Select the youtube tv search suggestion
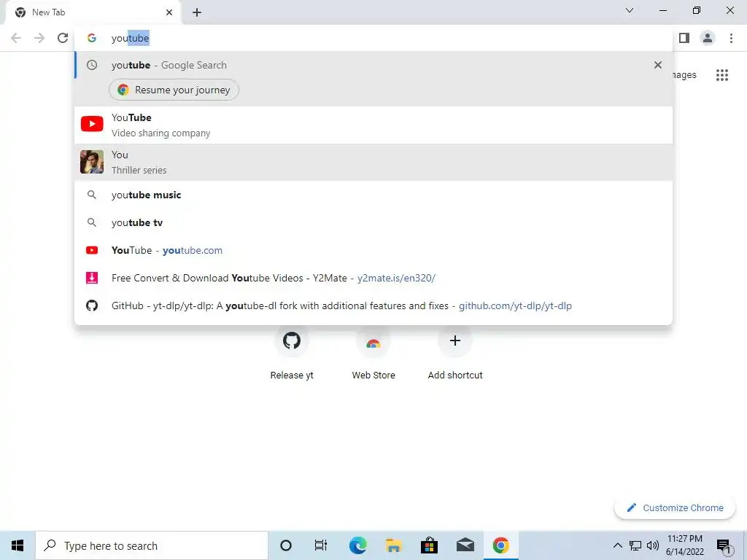 click(x=373, y=222)
